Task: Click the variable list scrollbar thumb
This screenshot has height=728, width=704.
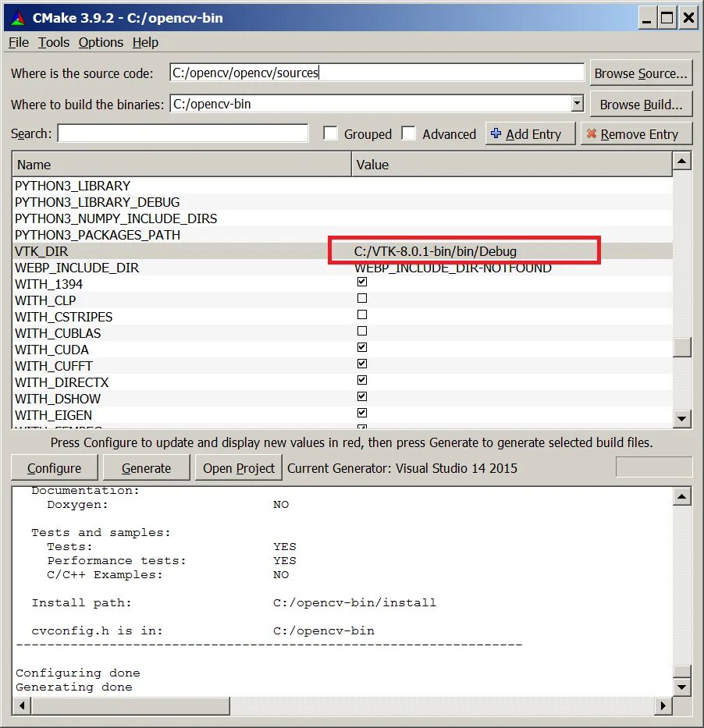Action: click(x=681, y=346)
